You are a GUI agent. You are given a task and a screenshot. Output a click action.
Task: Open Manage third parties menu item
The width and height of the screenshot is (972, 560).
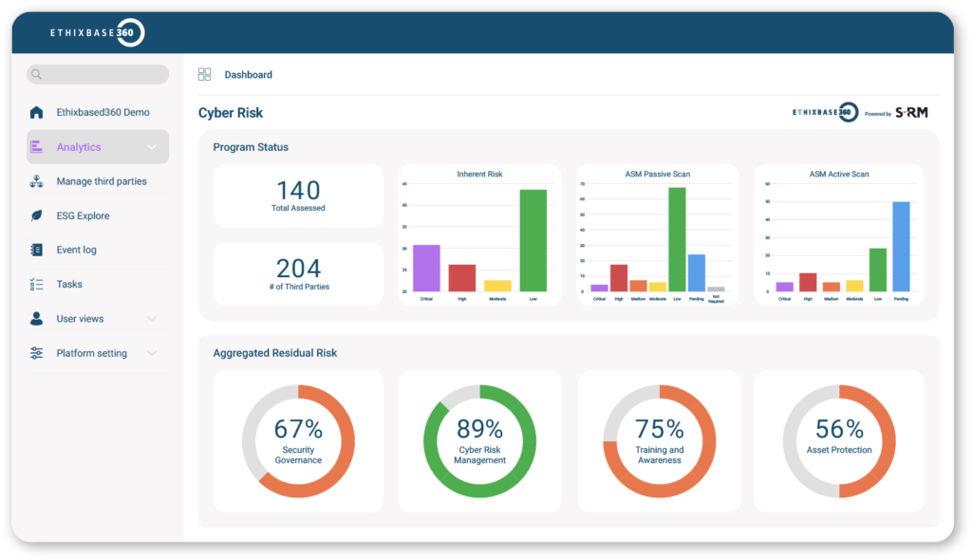click(102, 181)
